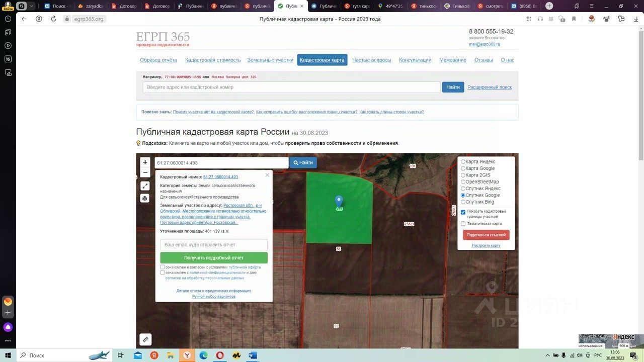This screenshot has height=362, width=644.
Task: Zoom in the cadastral map
Action: tap(145, 162)
